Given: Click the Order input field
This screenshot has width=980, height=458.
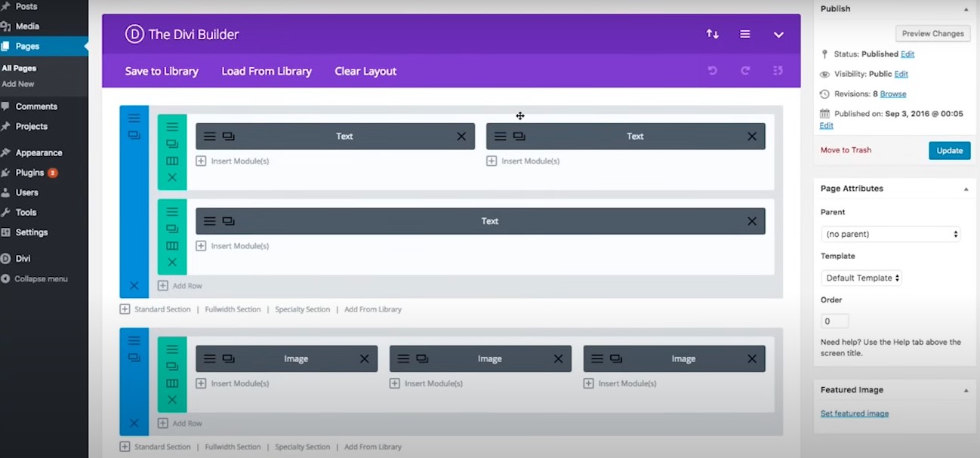Looking at the screenshot, I should tap(834, 321).
